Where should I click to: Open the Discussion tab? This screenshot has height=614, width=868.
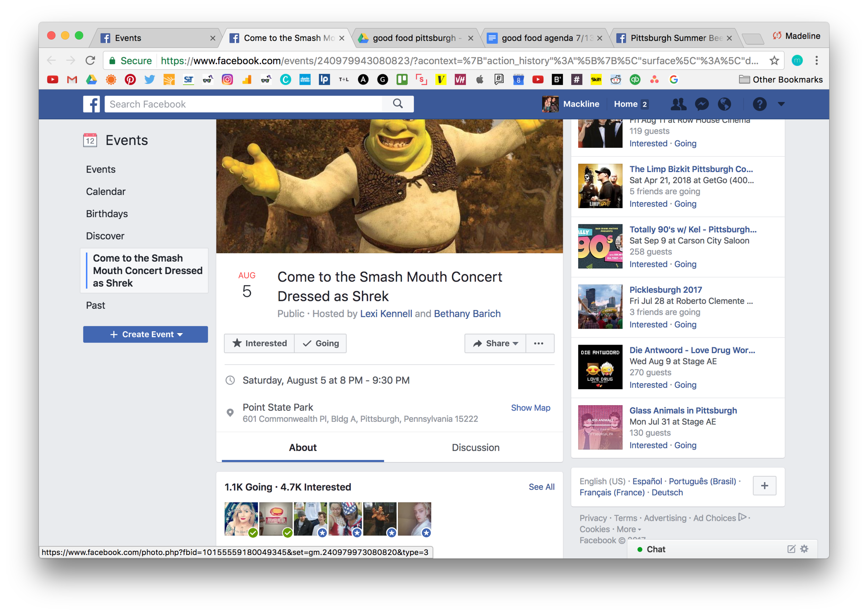(476, 448)
